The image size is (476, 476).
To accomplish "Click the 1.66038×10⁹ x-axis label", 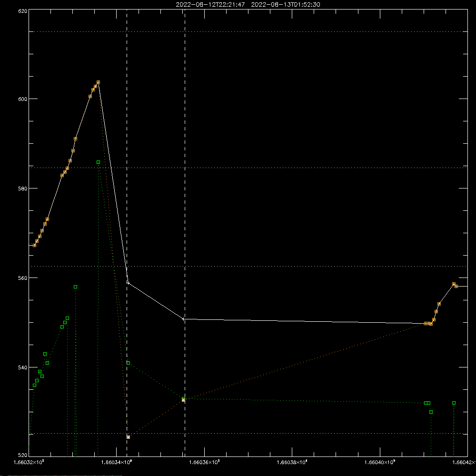I will tap(292, 462).
